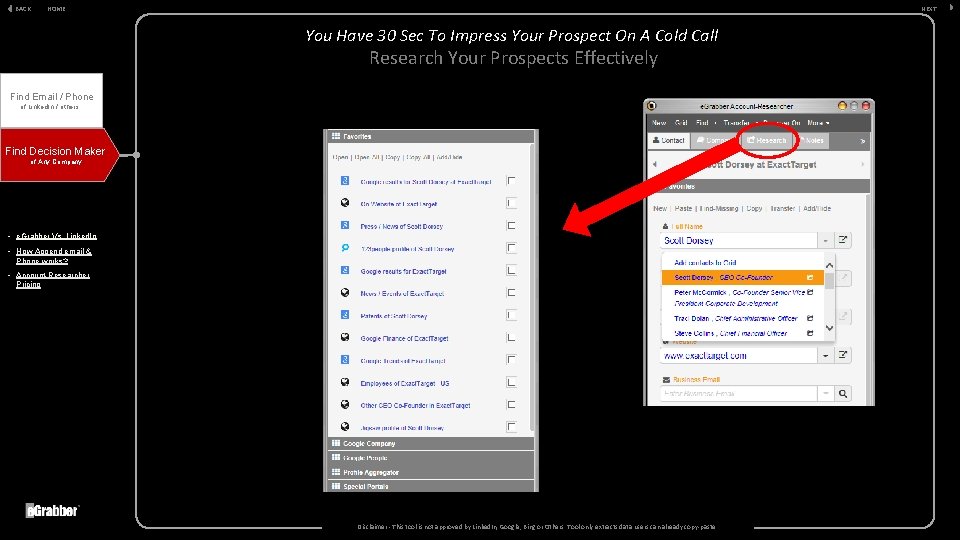
Task: Click the card icon on Traci Dolan row
Action: 810,318
